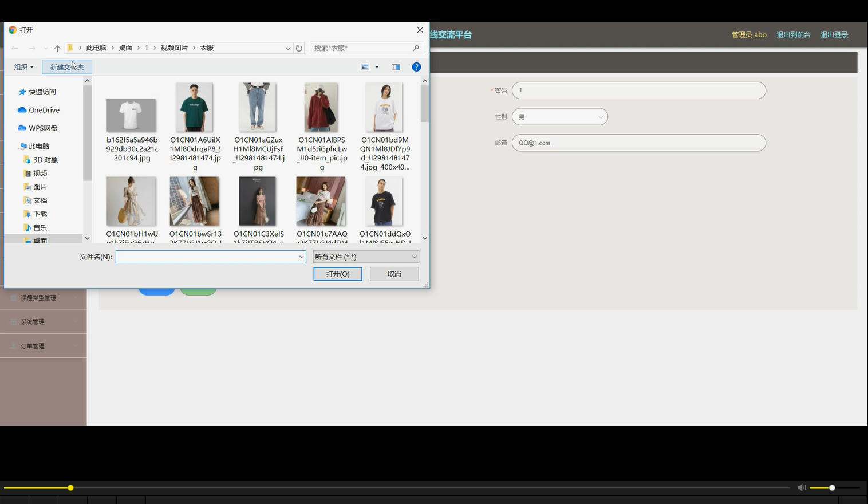Focus the 邮箱 field with QQ@1.com
The image size is (868, 504).
click(639, 143)
